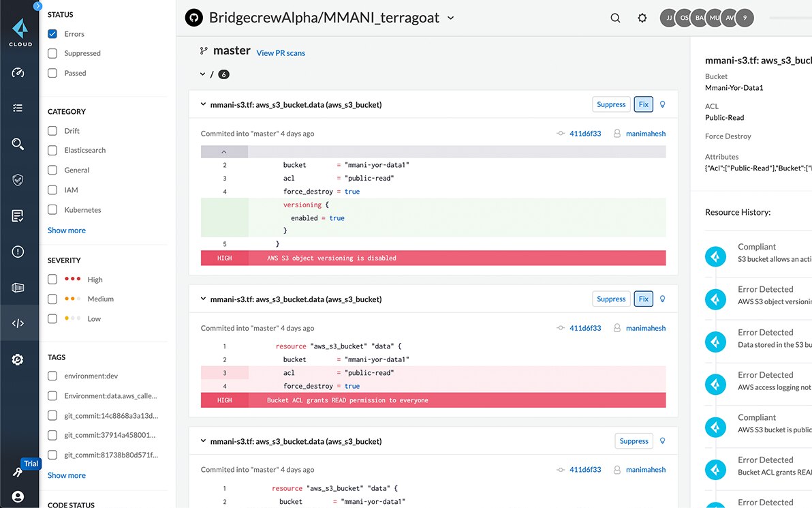Open commit 411d6f33 on first card
Viewport: 812px width, 508px height.
pos(584,134)
